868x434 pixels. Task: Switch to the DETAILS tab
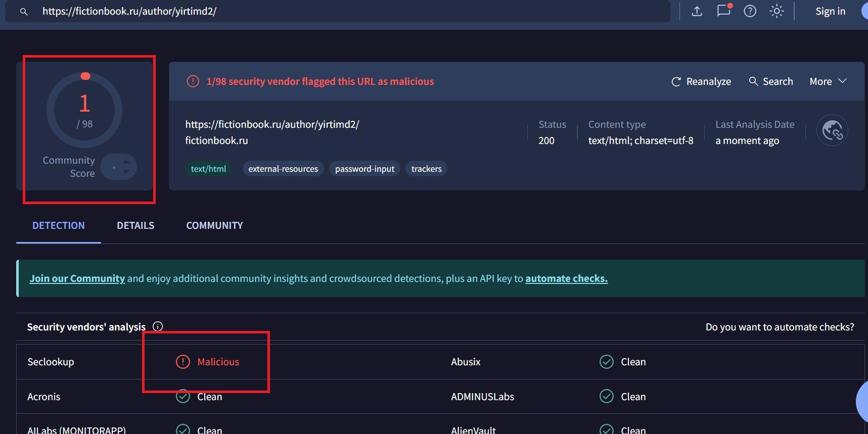pos(135,225)
